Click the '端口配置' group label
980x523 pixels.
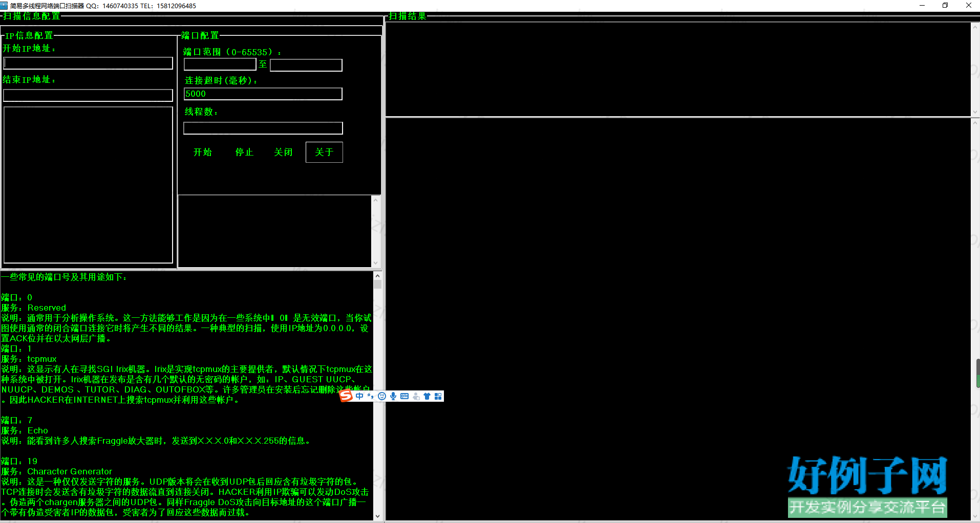click(200, 35)
